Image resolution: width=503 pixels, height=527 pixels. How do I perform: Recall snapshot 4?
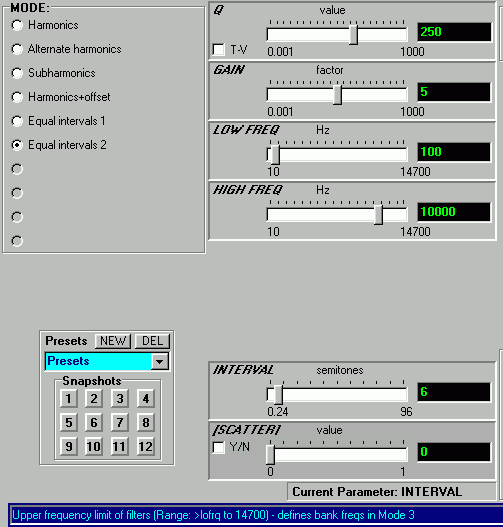pyautogui.click(x=145, y=399)
